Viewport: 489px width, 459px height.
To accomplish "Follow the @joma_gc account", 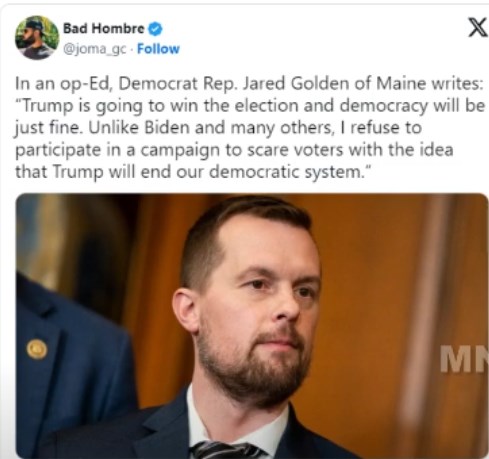I will [158, 49].
